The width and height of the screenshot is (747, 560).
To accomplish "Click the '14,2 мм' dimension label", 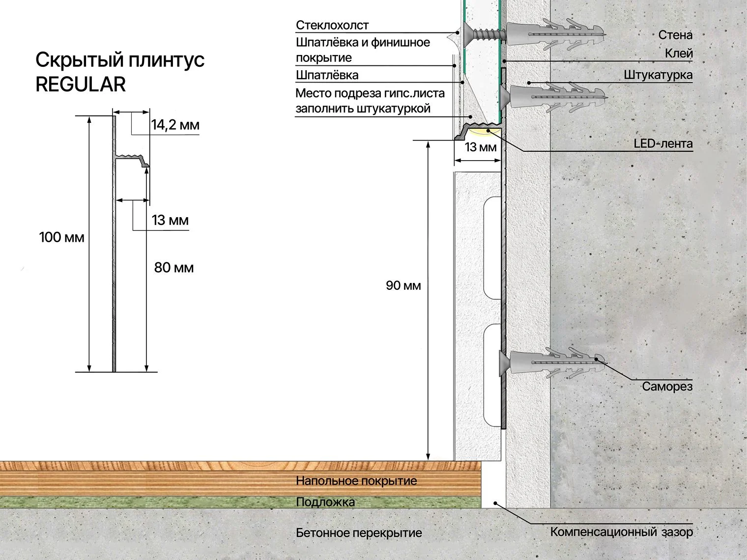I will tap(175, 125).
